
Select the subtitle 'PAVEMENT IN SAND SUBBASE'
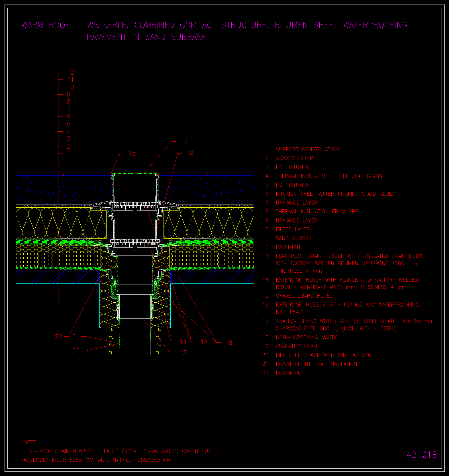click(147, 37)
